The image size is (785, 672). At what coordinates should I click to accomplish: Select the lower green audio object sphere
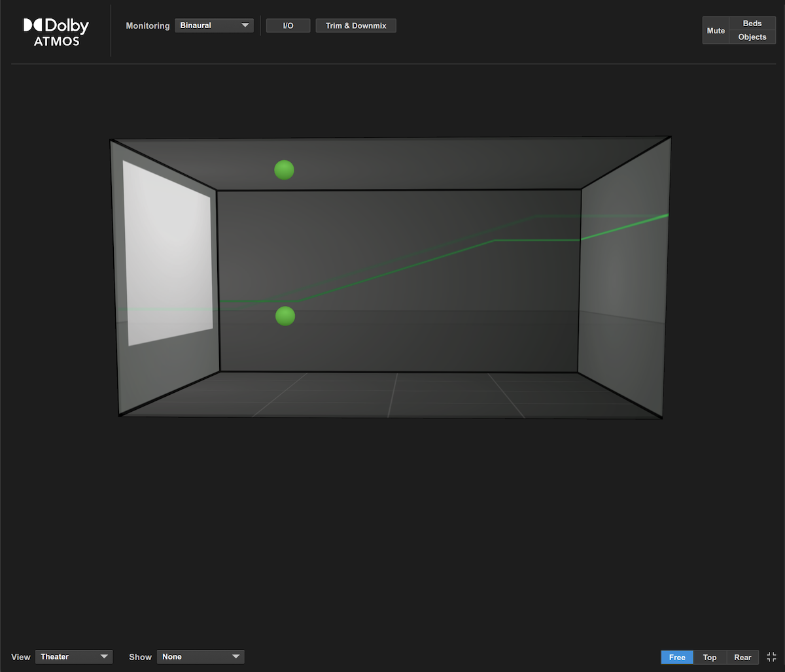285,316
